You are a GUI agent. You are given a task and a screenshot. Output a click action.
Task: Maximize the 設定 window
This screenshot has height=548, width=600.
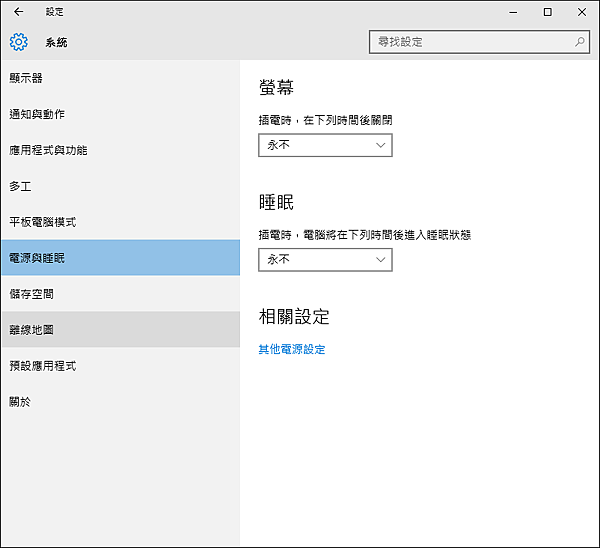[x=548, y=12]
